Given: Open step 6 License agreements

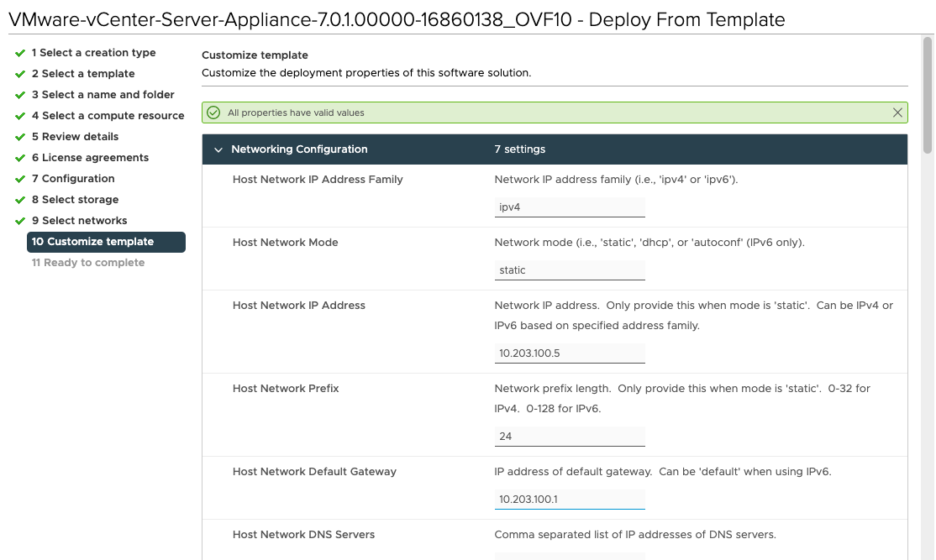Looking at the screenshot, I should point(90,158).
